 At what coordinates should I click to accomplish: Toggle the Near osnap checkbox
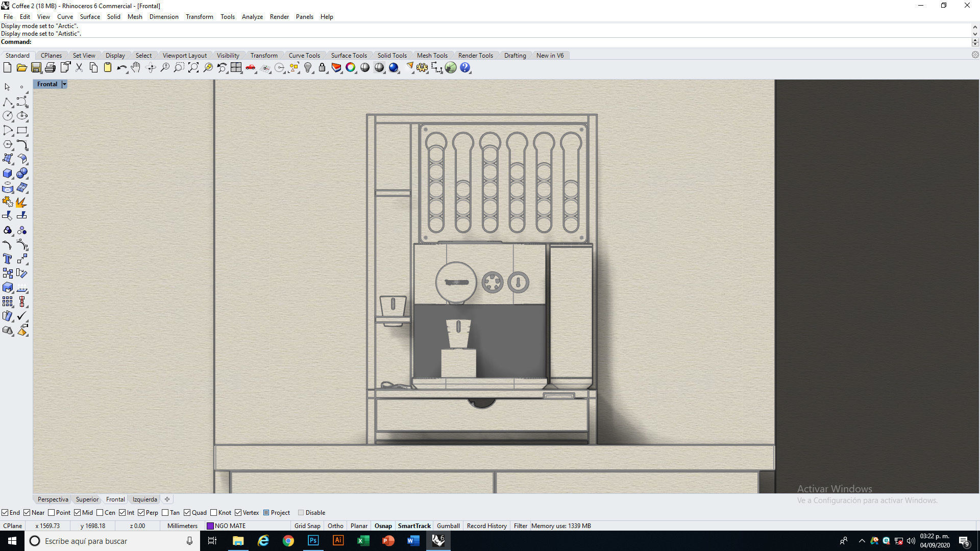click(x=27, y=513)
